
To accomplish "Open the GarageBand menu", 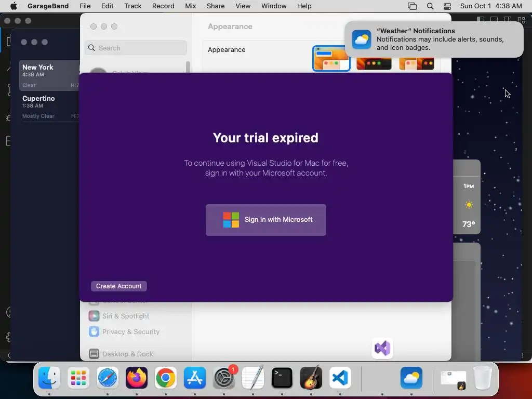I will click(48, 6).
